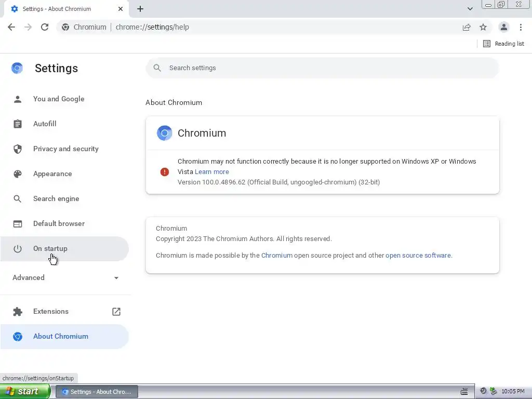Click the shield icon beside Privacy and security

click(x=18, y=149)
